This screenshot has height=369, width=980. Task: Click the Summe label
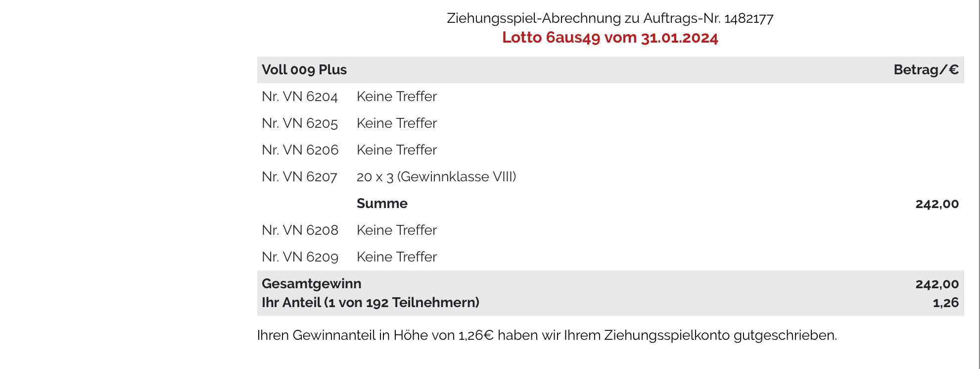point(382,204)
